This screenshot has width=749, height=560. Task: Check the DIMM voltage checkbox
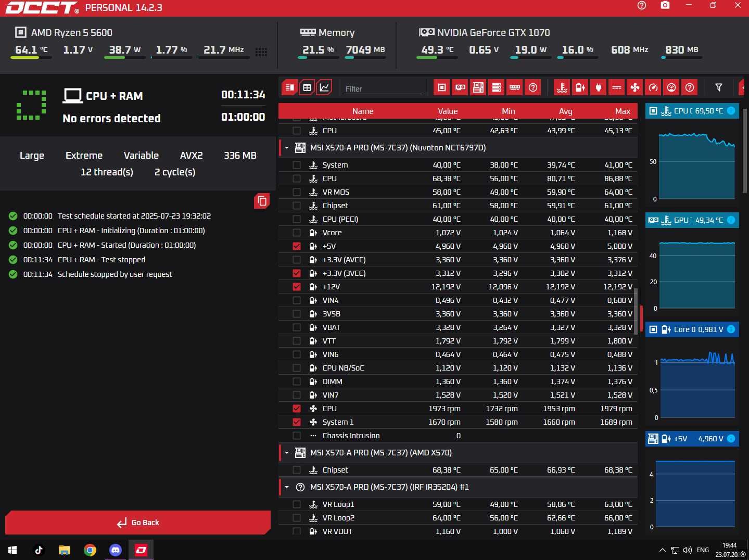(x=297, y=381)
